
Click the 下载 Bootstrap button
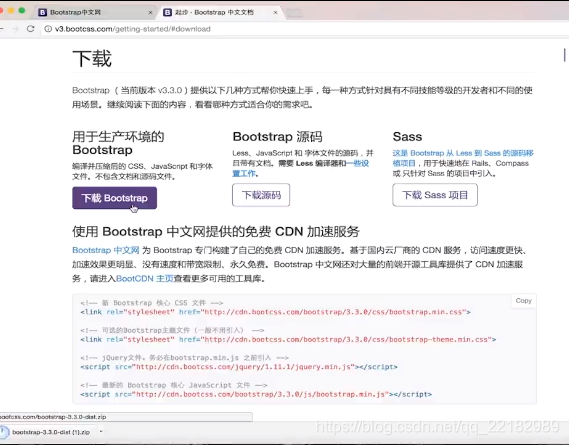(x=115, y=198)
